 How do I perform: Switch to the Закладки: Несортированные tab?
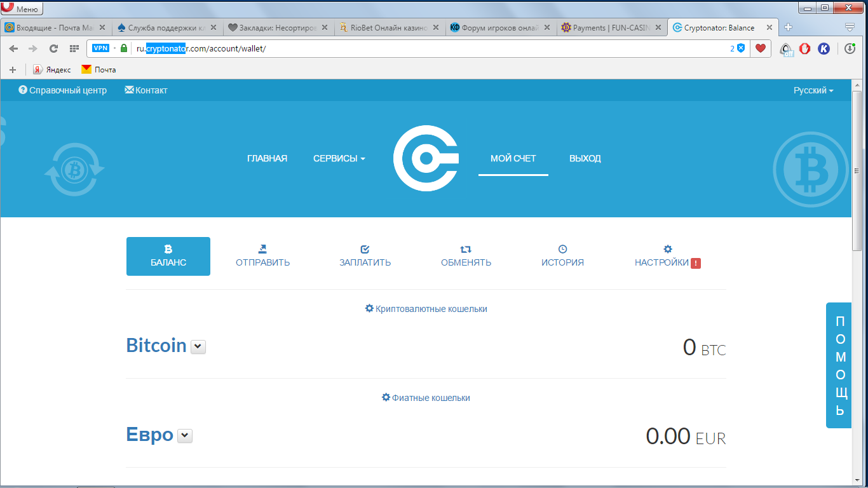coord(278,28)
